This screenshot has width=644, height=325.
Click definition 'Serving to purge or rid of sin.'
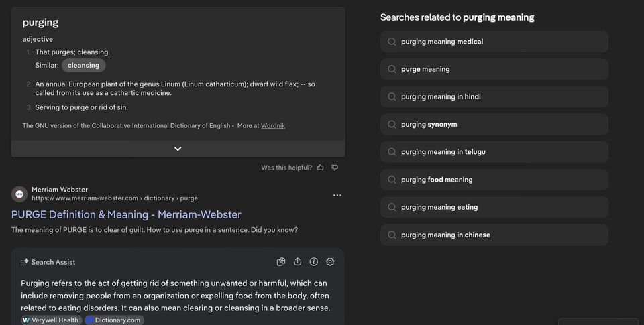pyautogui.click(x=81, y=107)
